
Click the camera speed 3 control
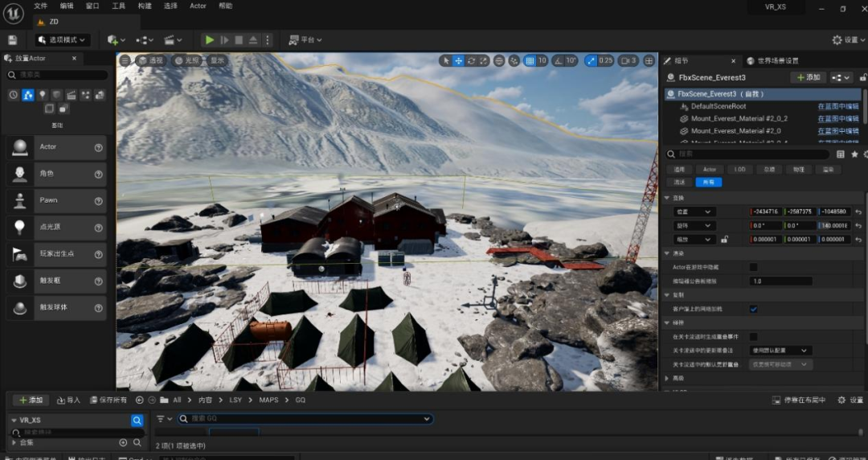[628, 60]
